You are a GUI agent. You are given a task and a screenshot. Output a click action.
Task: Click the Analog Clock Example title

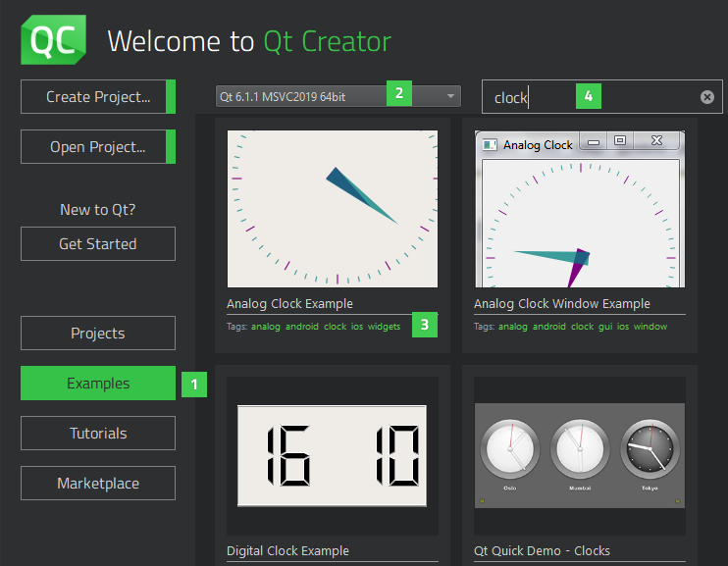pos(289,304)
